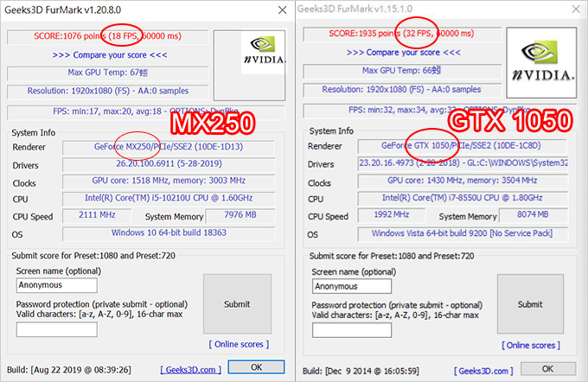Screen dimensions: 588x382
Task: Click CPU value 'Core i5-10210U'
Action: (x=169, y=198)
